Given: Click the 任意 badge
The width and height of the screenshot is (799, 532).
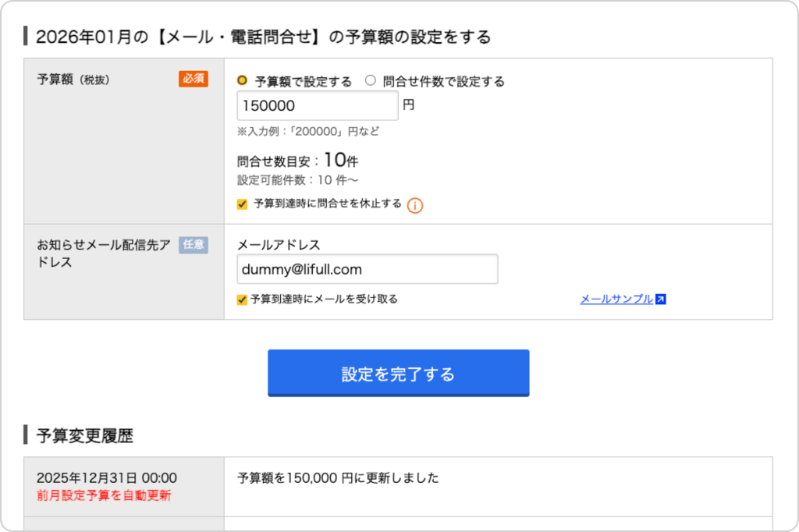Looking at the screenshot, I should pyautogui.click(x=193, y=245).
